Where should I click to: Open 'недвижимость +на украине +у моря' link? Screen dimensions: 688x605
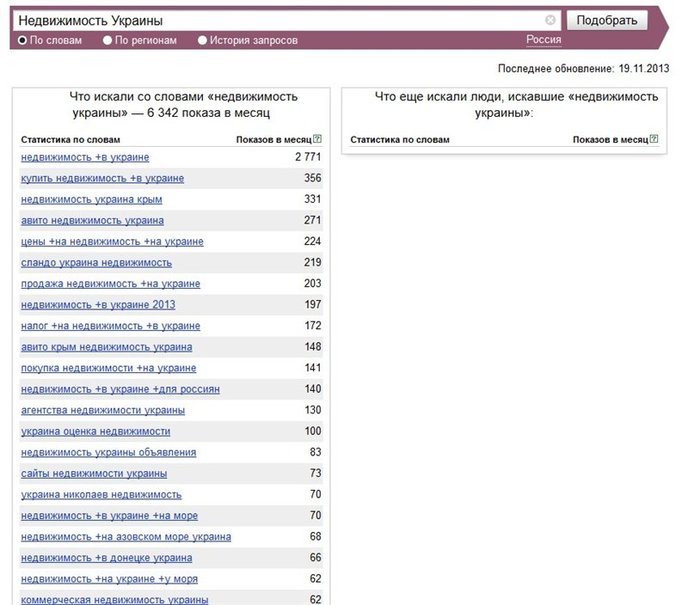[x=109, y=579]
